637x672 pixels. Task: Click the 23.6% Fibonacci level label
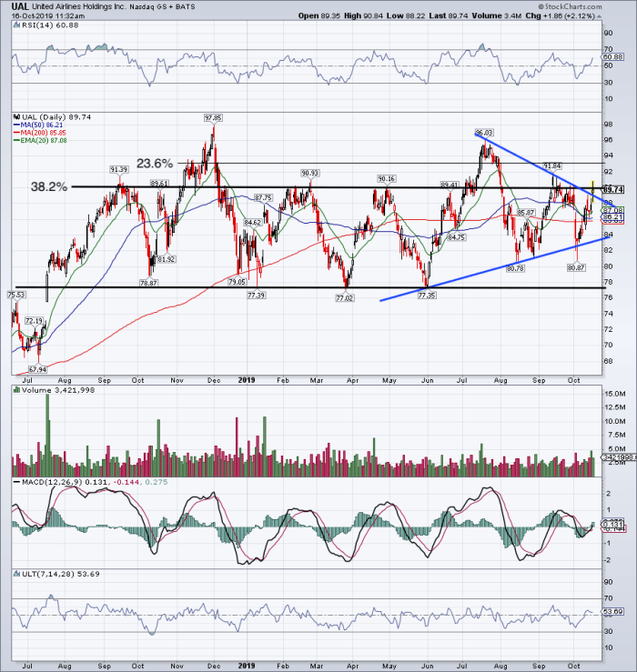pos(155,164)
